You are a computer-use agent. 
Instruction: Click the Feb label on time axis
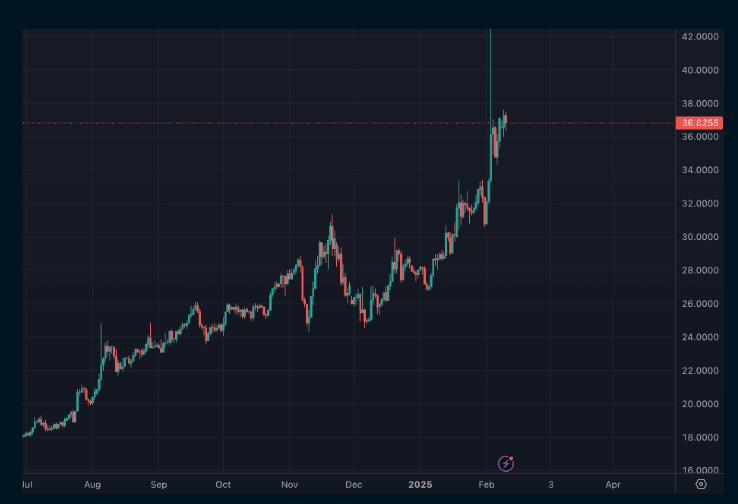(x=487, y=484)
